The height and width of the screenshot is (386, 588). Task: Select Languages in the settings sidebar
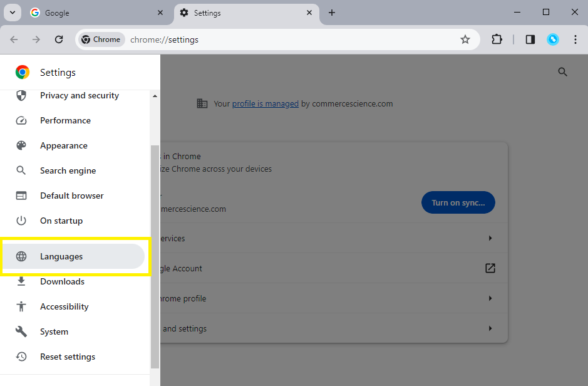[61, 256]
